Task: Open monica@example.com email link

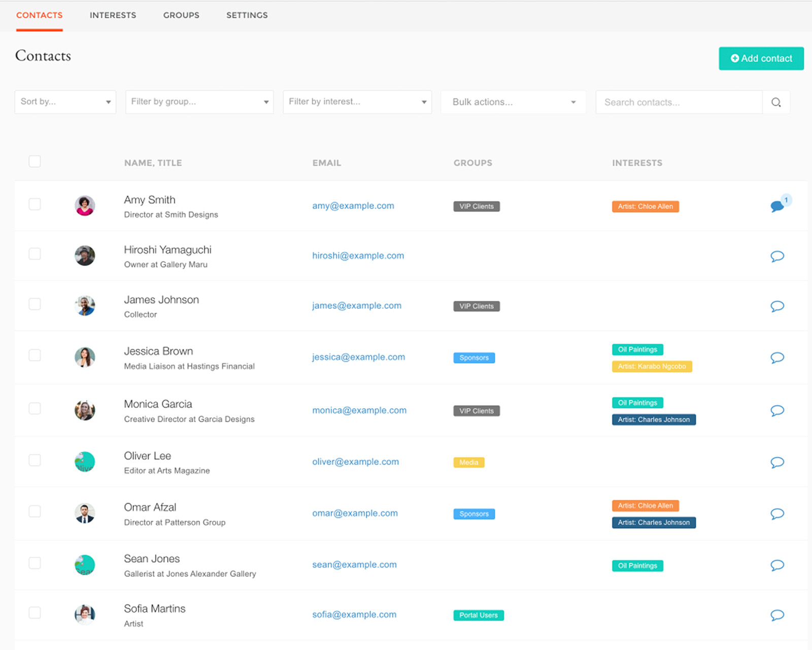Action: (359, 410)
